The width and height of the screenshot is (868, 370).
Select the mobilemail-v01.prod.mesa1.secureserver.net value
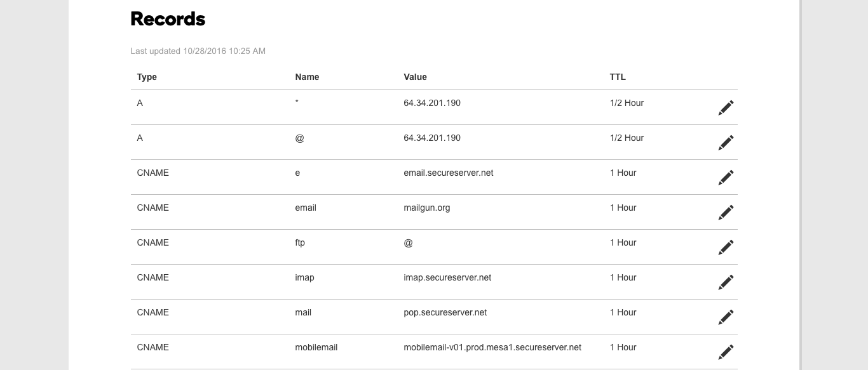[492, 347]
